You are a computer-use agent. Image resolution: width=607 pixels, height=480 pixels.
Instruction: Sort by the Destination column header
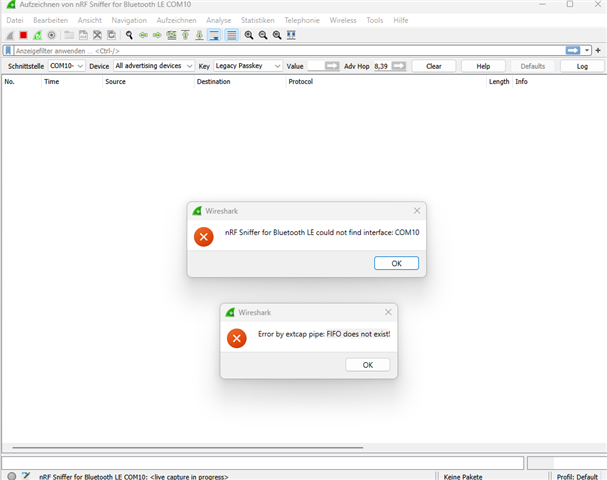pos(240,82)
